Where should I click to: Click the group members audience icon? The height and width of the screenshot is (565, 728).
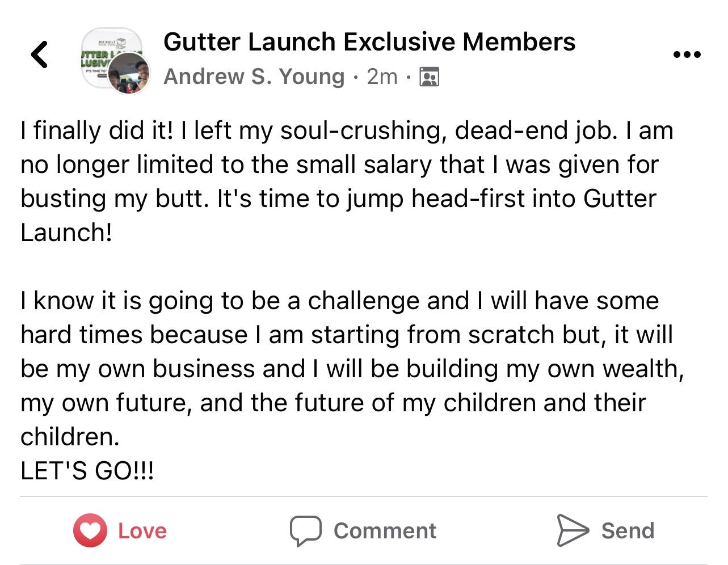(x=430, y=77)
